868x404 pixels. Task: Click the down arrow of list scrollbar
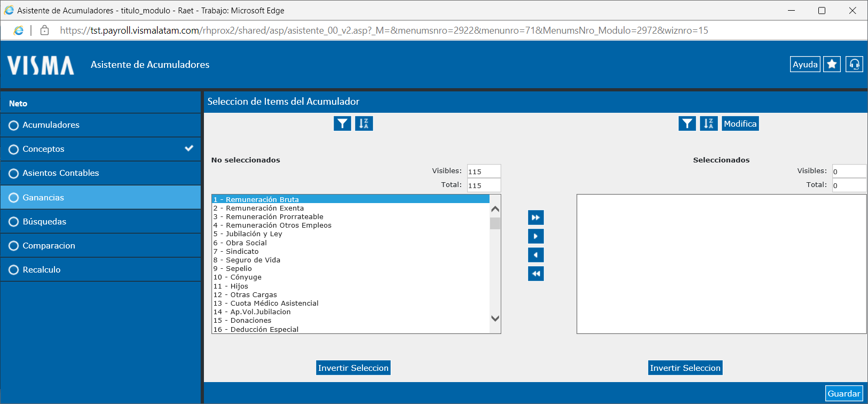(x=495, y=318)
